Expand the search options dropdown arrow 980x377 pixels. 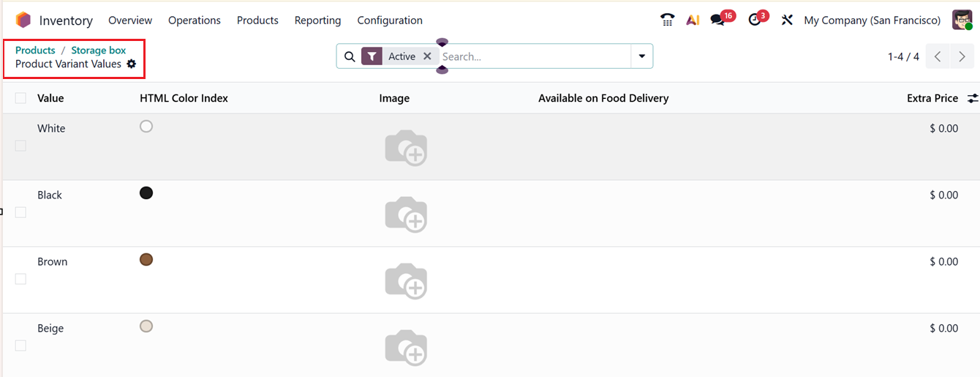click(641, 56)
